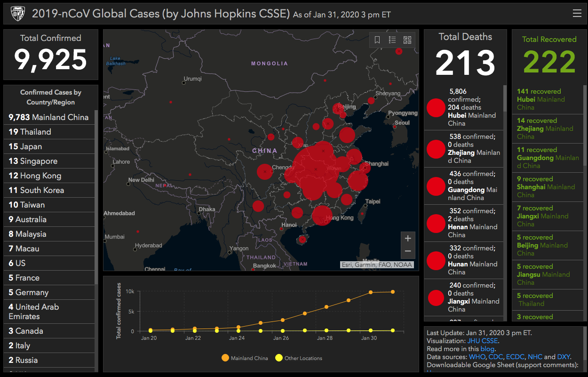Click "5 recovered Beijing" entry
Screen dimensions: 588x377
(548, 245)
